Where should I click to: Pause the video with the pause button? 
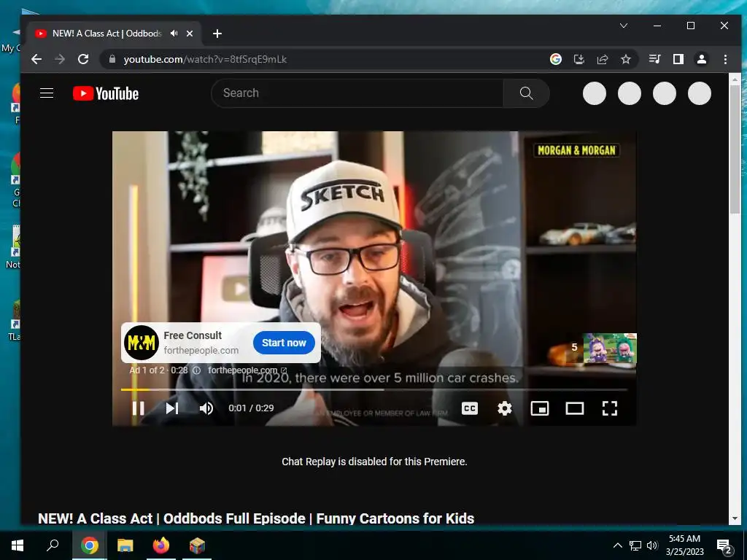coord(138,408)
